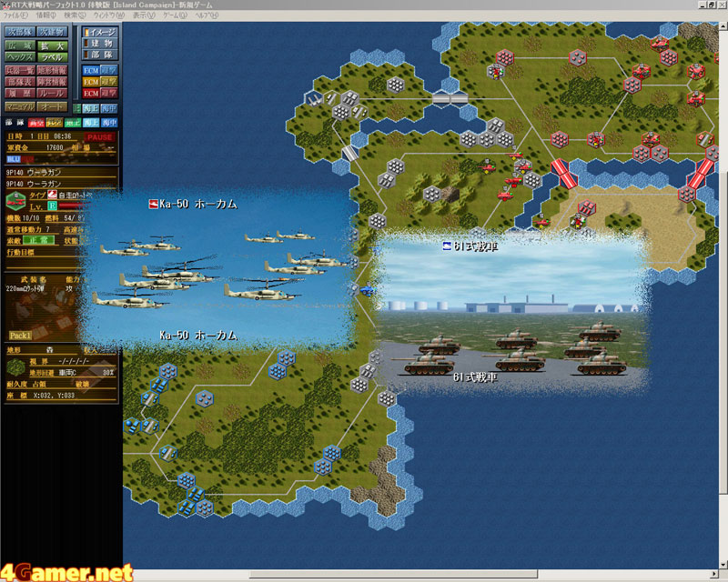Image resolution: width=728 pixels, height=582 pixels.
Task: Select the blue jet unit on map coast
Action: tap(368, 290)
